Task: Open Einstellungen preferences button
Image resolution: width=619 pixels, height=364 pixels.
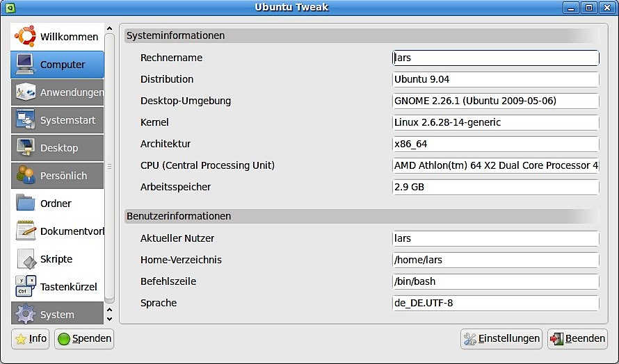Action: 501,339
